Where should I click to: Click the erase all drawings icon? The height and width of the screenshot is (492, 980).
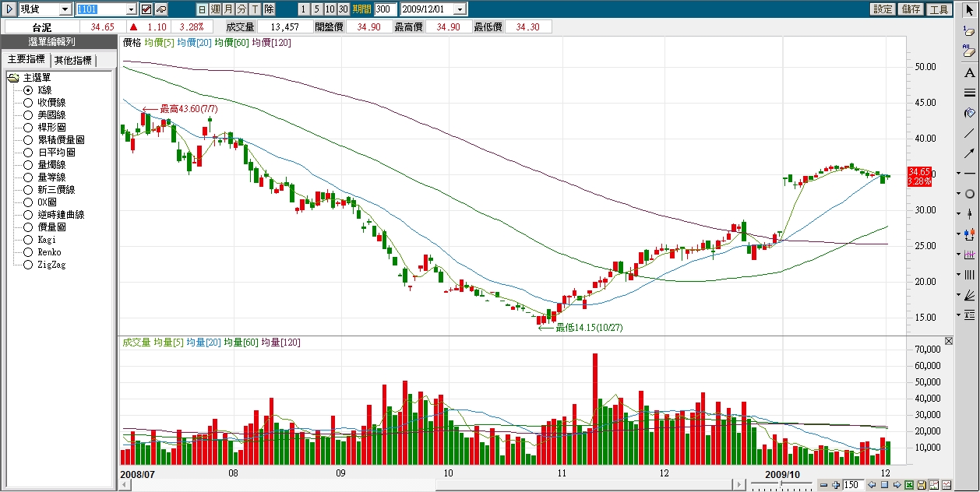(969, 51)
